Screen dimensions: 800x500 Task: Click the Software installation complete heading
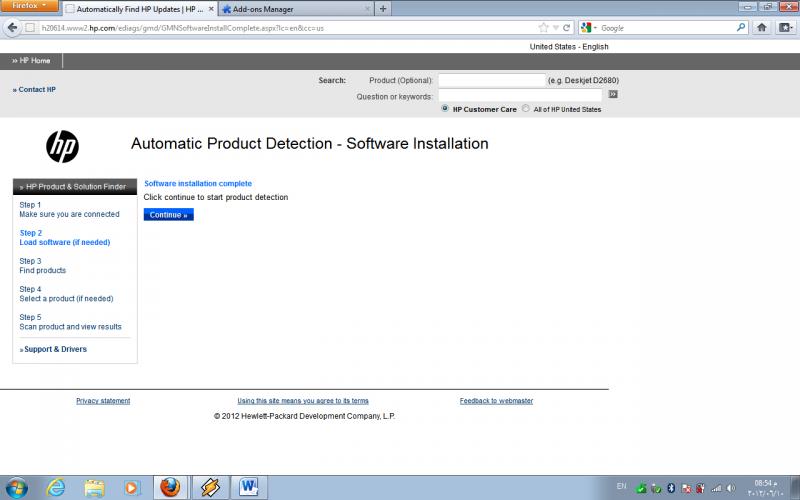tap(198, 184)
